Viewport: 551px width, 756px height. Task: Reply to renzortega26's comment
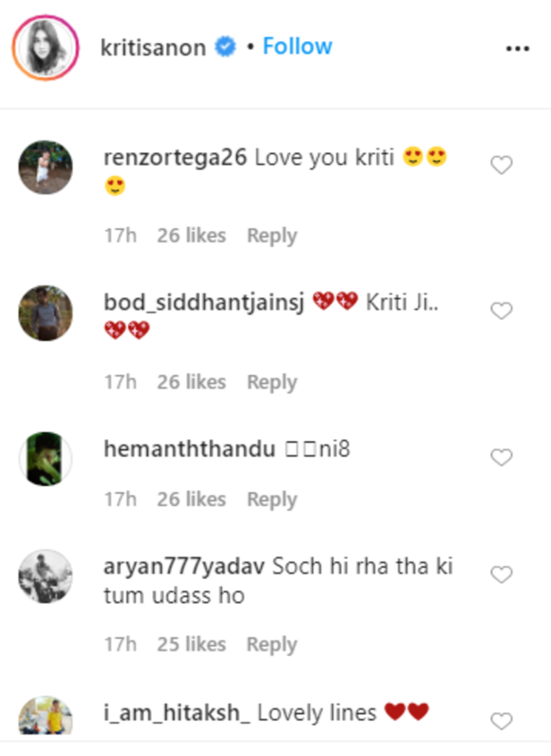(272, 235)
